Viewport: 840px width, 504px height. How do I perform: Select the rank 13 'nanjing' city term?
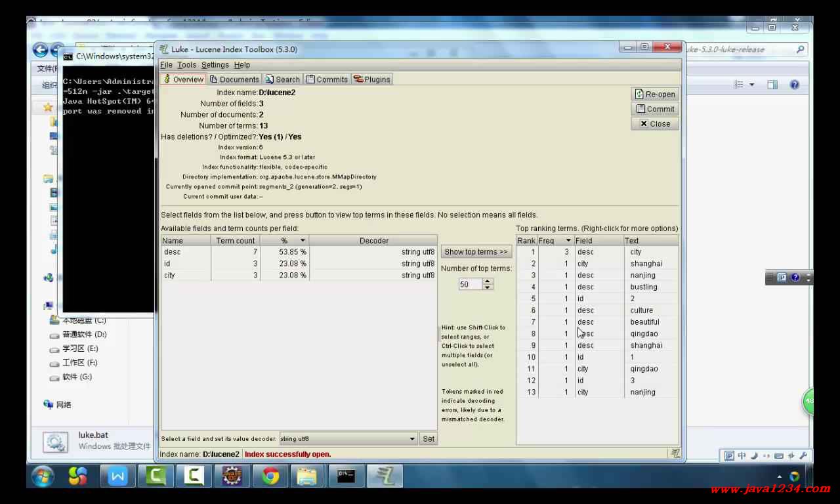[x=597, y=392]
